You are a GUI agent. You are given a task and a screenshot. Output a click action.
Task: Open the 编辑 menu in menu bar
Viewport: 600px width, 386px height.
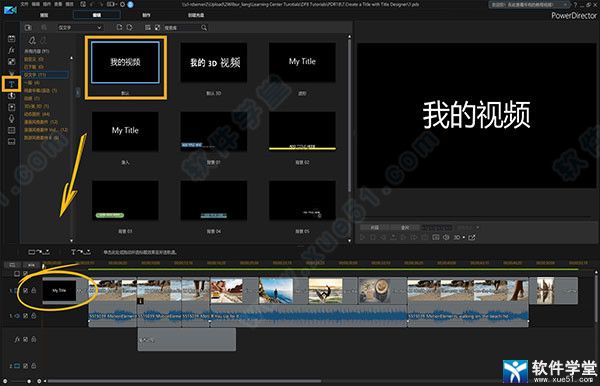click(35, 4)
